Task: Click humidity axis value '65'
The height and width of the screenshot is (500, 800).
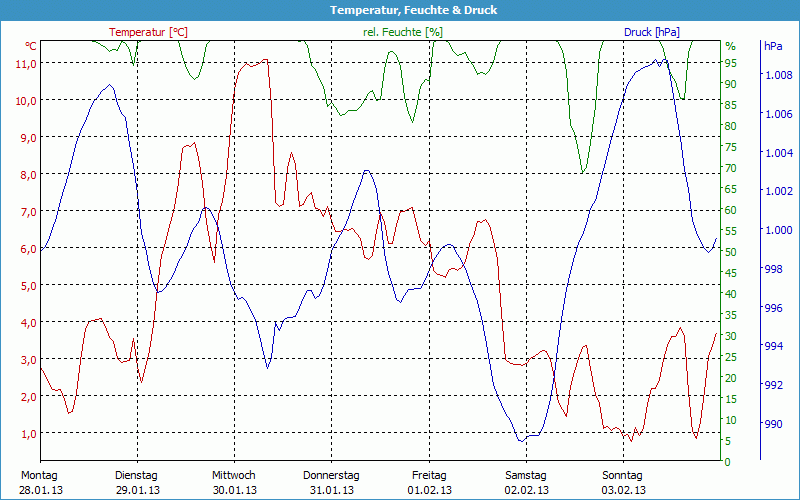Action: click(x=731, y=189)
